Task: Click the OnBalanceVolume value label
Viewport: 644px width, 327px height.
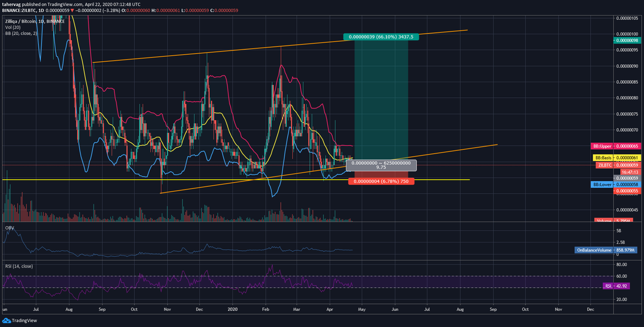Action: point(605,250)
